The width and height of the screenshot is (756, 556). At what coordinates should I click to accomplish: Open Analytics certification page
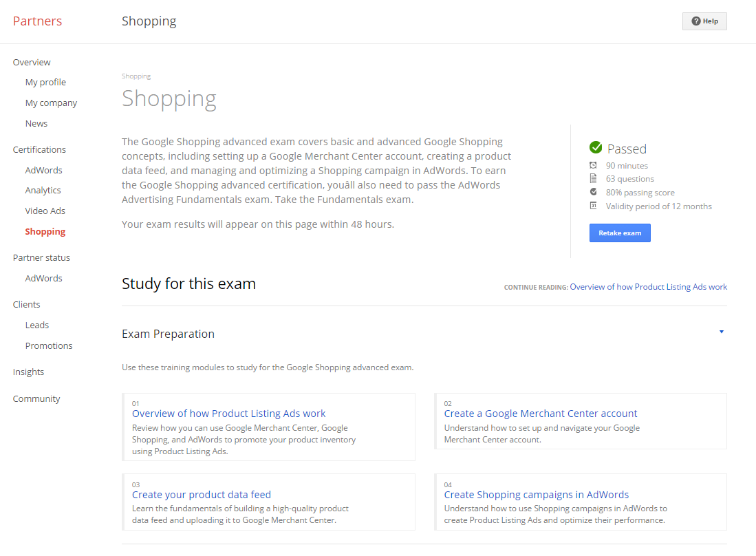[x=43, y=191]
